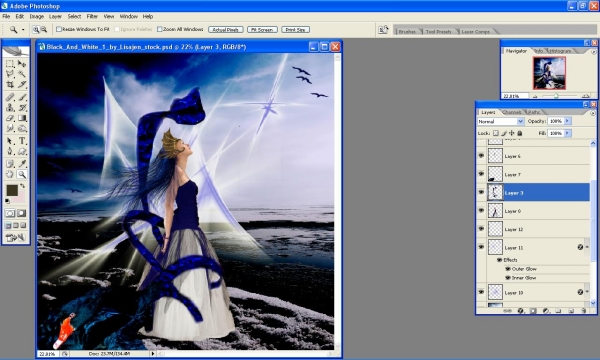Select the Lasso tool
The height and width of the screenshot is (360, 600).
10,73
